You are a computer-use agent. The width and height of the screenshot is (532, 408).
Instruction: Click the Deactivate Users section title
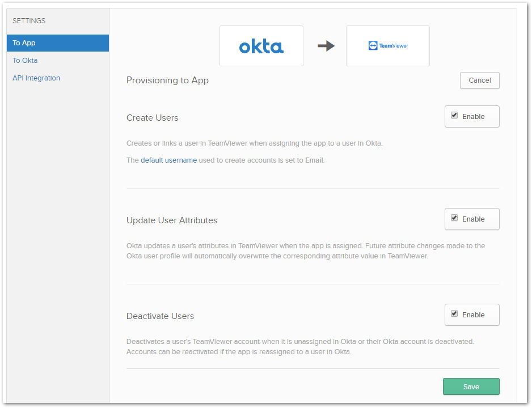point(160,316)
